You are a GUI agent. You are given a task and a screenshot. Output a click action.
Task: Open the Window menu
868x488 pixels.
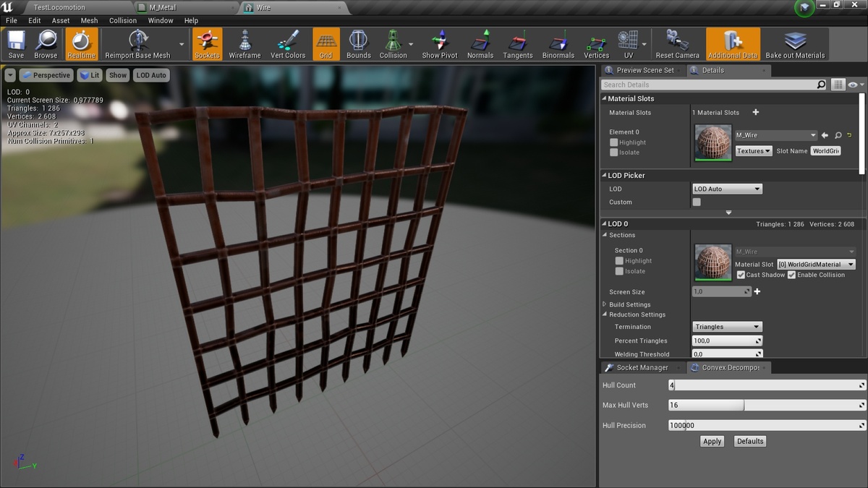coord(161,20)
